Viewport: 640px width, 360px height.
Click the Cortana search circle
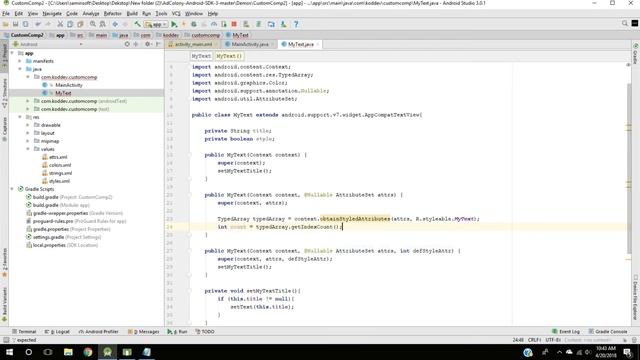[29, 352]
